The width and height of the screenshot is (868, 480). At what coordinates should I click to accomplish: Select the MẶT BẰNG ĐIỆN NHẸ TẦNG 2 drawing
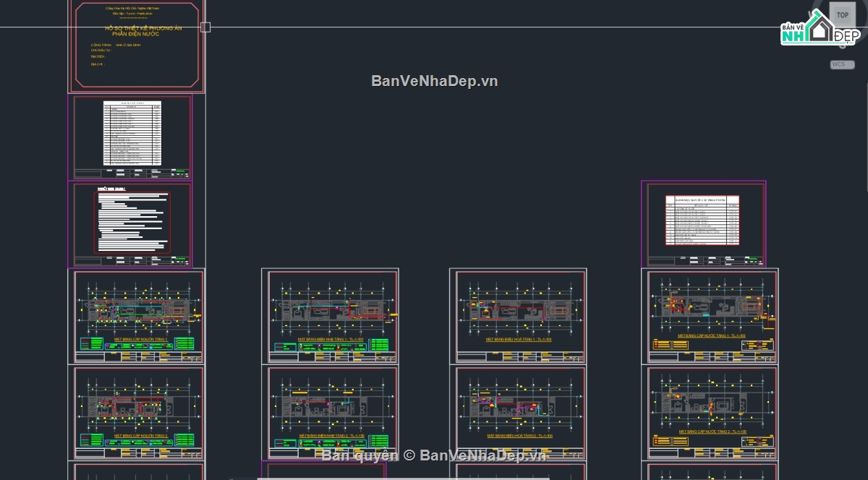[330, 413]
